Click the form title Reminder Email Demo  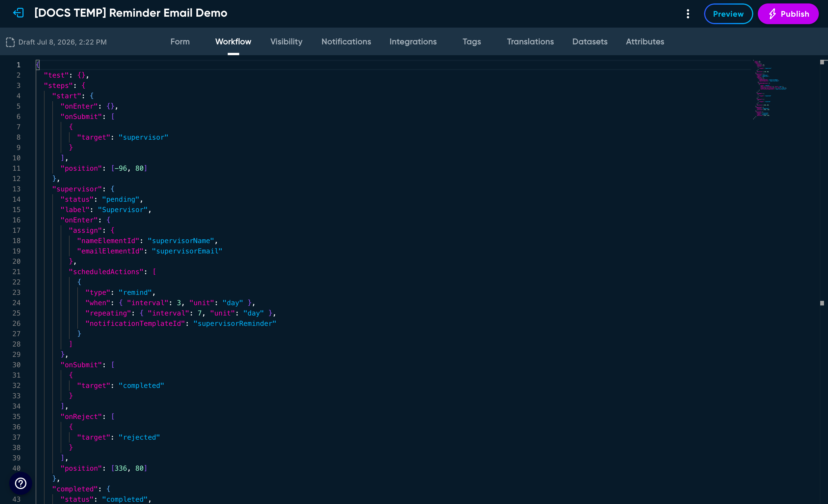coord(131,13)
